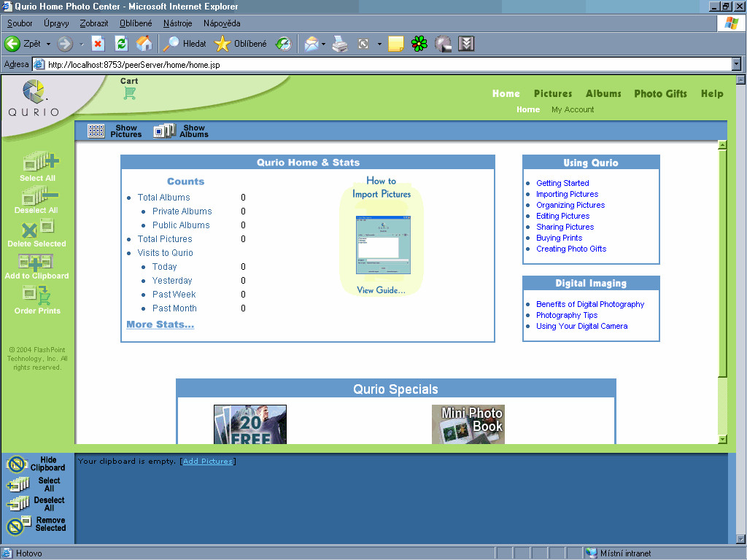This screenshot has height=560, width=747.
Task: Click the Mini Photo Book image
Action: click(468, 424)
